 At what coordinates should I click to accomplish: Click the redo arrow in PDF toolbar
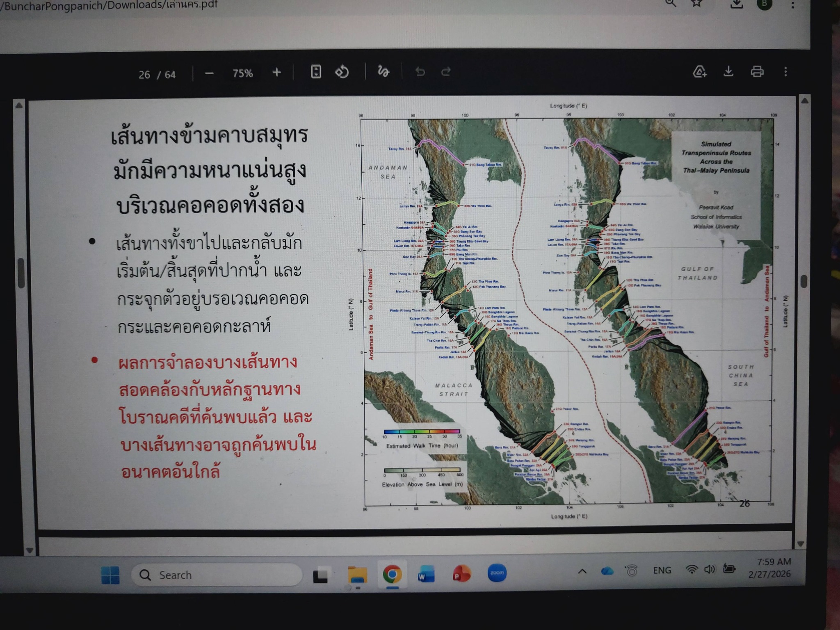[446, 72]
